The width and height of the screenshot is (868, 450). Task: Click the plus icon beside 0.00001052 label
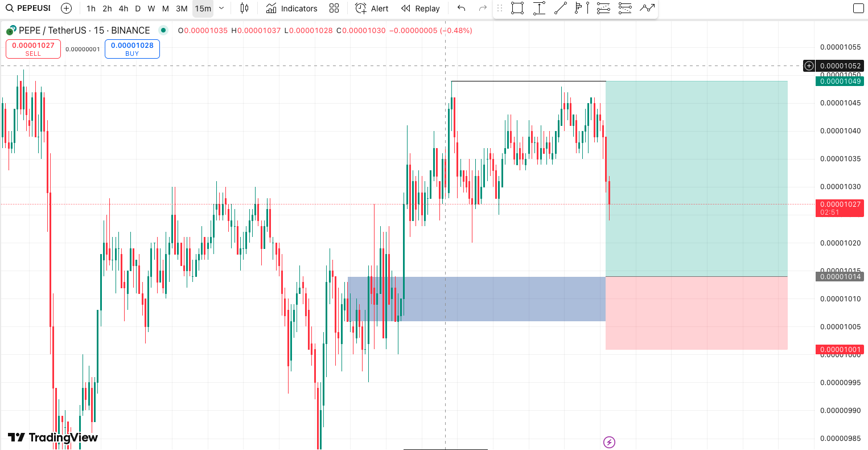click(x=809, y=66)
